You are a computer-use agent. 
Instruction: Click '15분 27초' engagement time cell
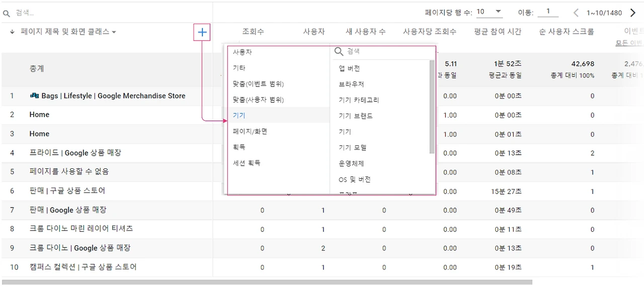(x=506, y=191)
